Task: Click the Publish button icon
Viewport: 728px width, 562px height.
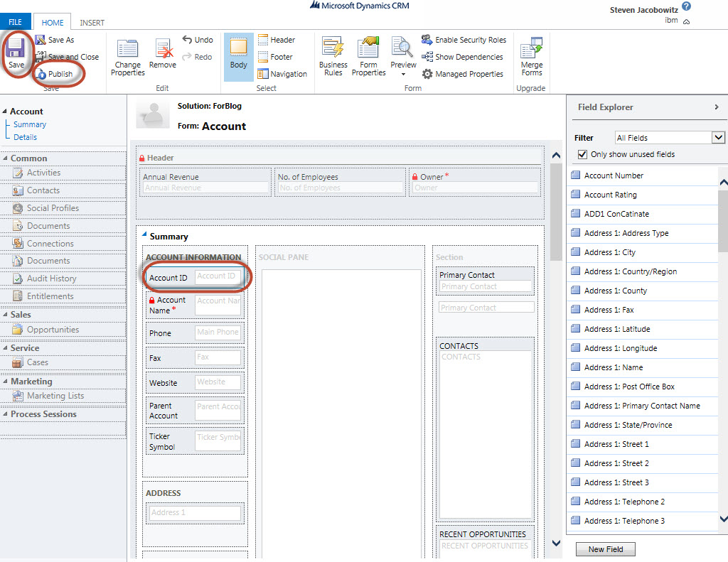Action: (x=41, y=74)
